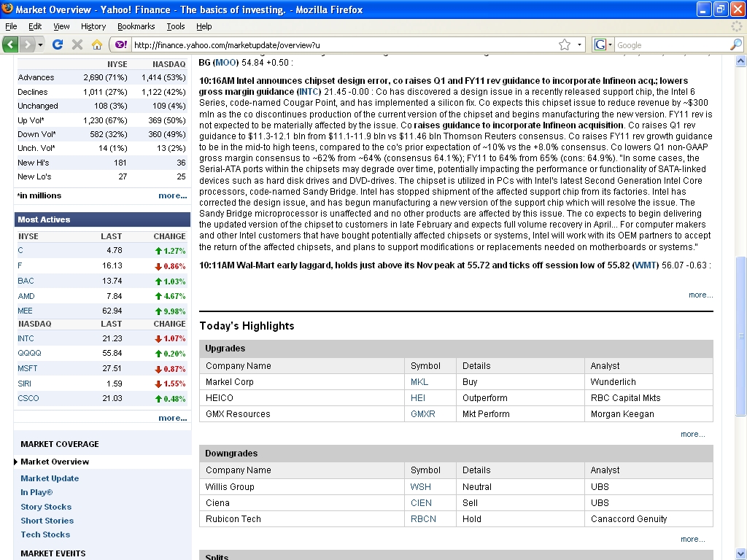Screen dimensions: 747x560
Task: Click more link under Downgrades table
Action: [693, 539]
